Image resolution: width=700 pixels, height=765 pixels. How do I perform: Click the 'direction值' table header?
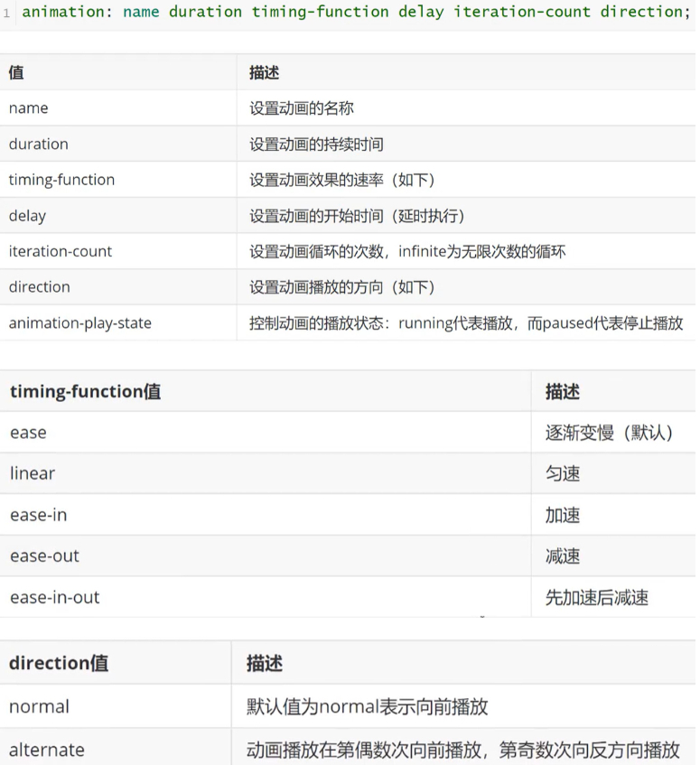pyautogui.click(x=59, y=663)
